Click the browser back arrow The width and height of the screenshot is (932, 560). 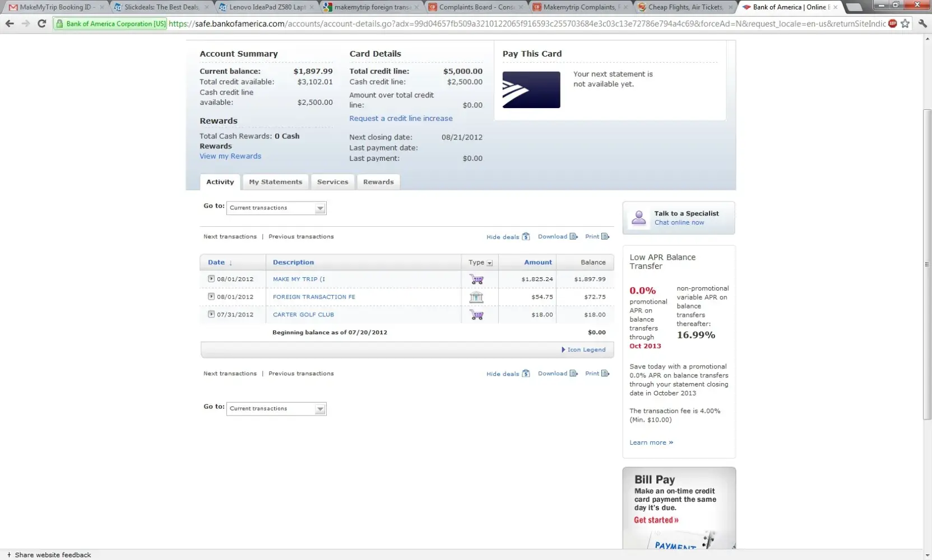coord(10,24)
